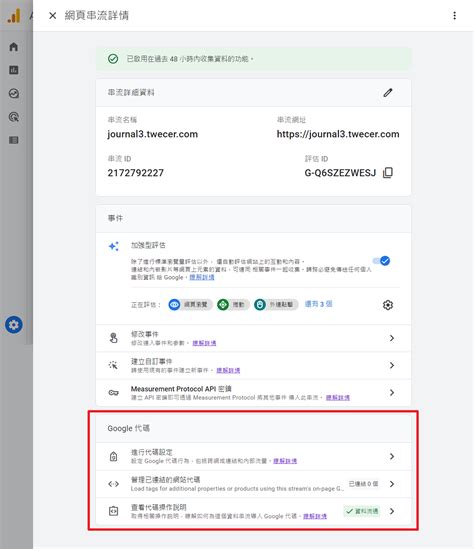Screen dimensions: 474x549
Task: Open learn more link in view tag instructions
Action: pos(315,516)
